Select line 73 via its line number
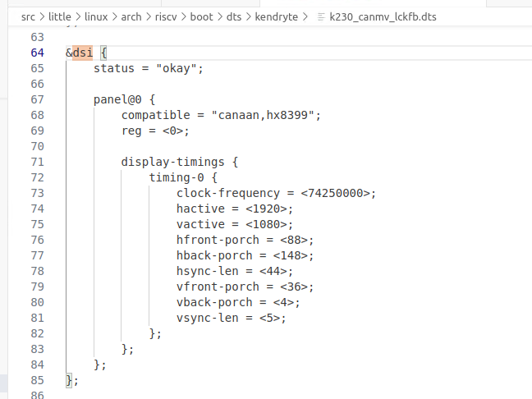Screen dimensions: 532x399 (37, 193)
